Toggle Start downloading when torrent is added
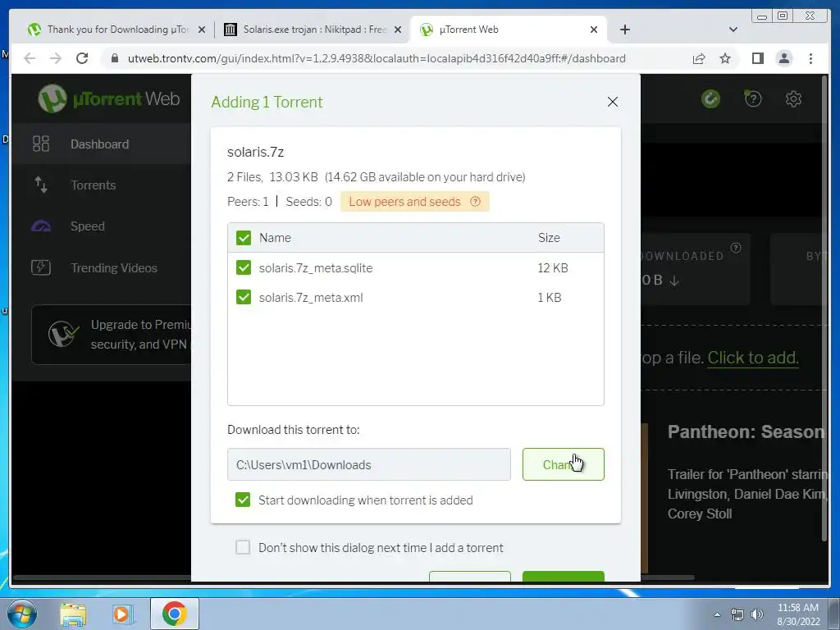Viewport: 840px width, 630px height. pyautogui.click(x=243, y=500)
